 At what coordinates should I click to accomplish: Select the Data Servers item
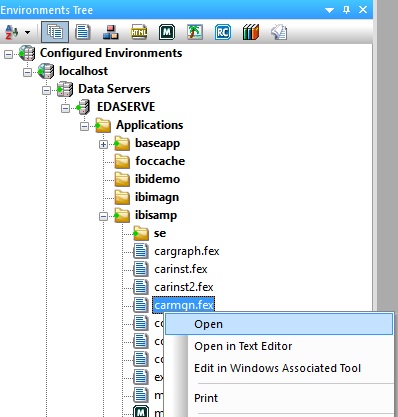114,89
